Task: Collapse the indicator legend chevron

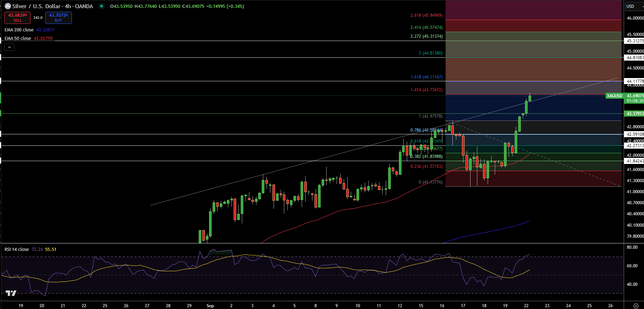Action: (10, 47)
